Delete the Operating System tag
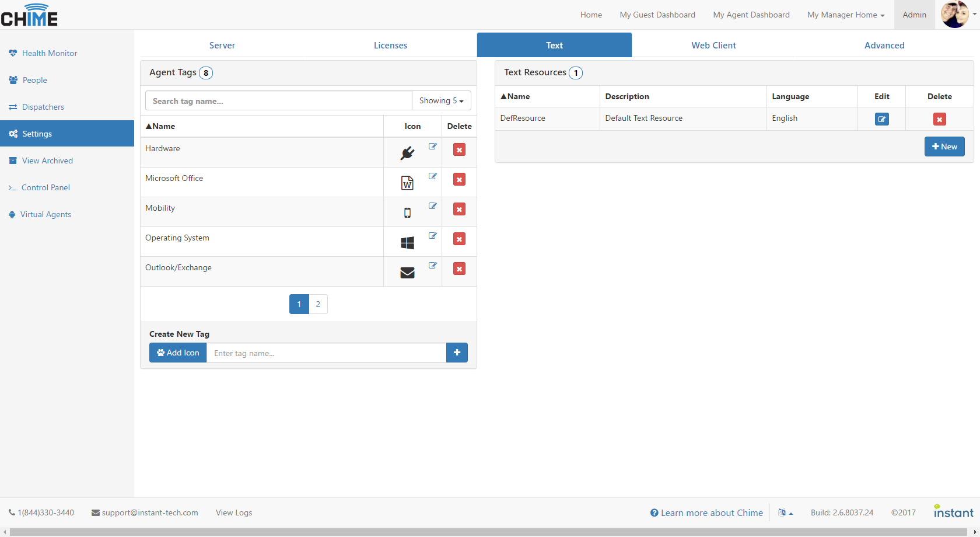This screenshot has width=980, height=537. point(459,239)
